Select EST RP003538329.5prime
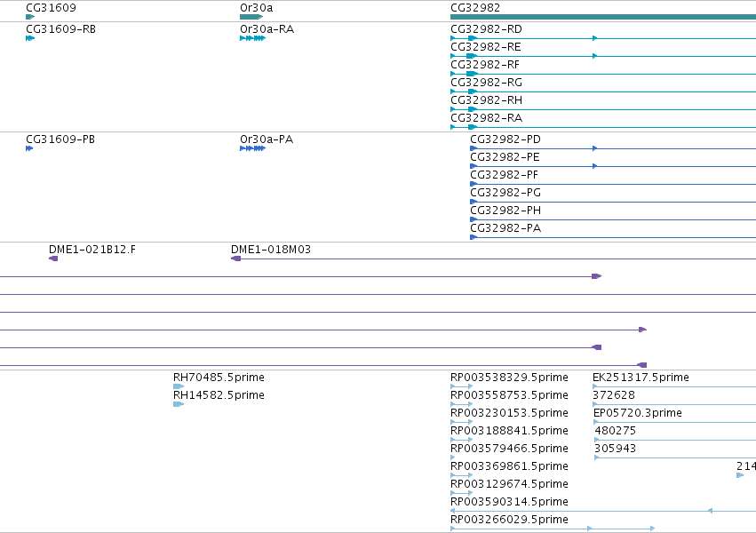 (x=509, y=378)
